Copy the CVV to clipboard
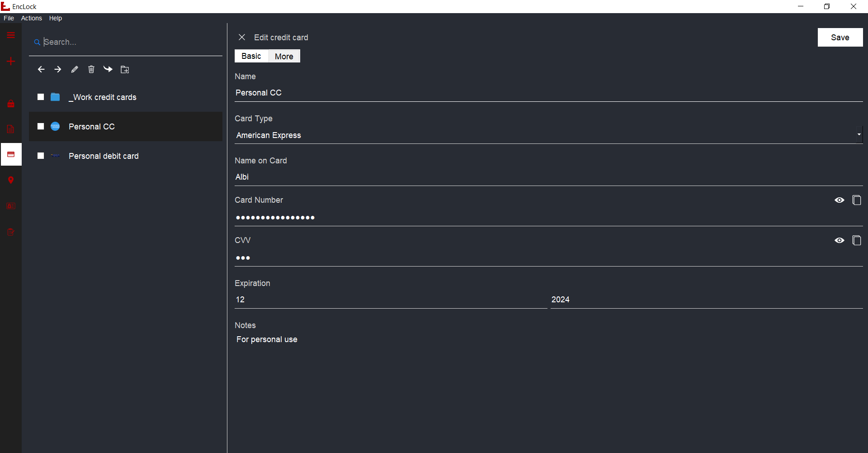Viewport: 868px width, 453px height. [856, 240]
